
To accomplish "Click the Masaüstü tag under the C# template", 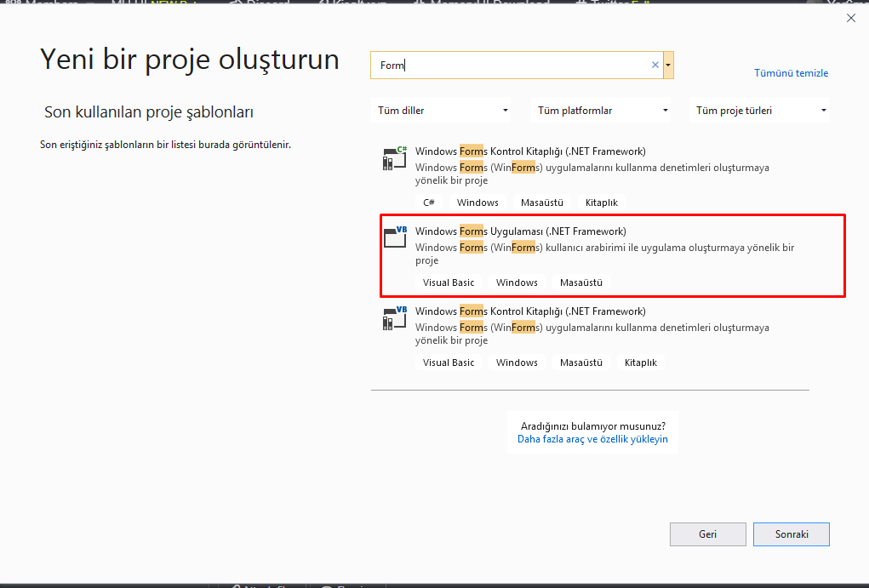I will (x=542, y=203).
